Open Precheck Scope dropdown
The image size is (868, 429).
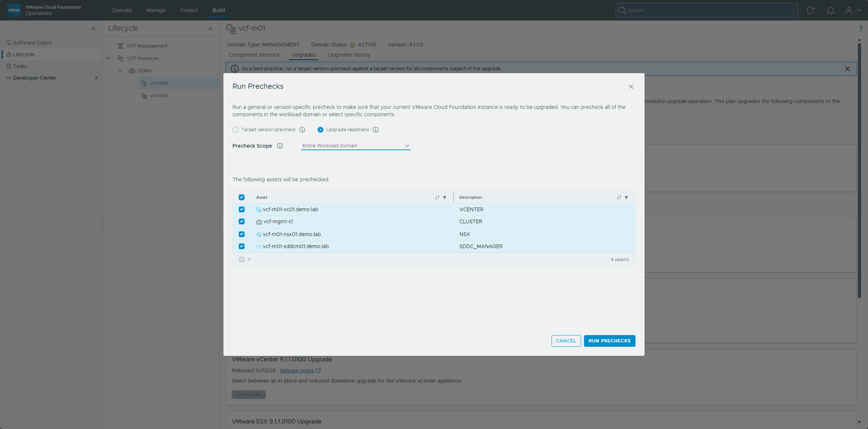point(356,146)
